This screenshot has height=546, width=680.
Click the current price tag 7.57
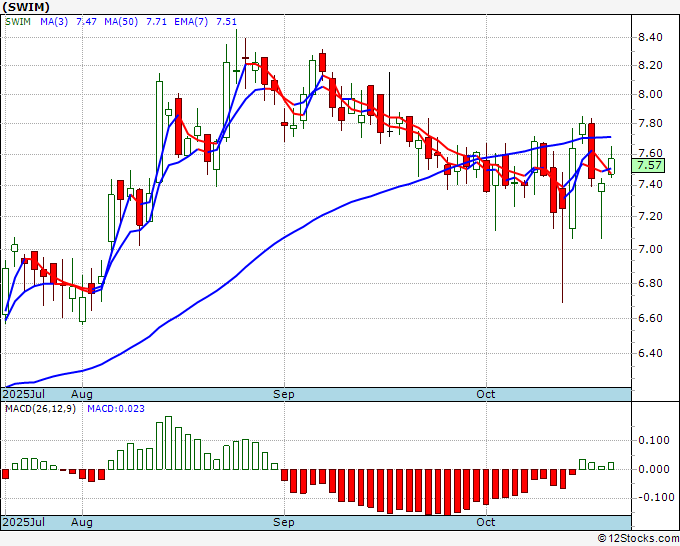coord(649,165)
